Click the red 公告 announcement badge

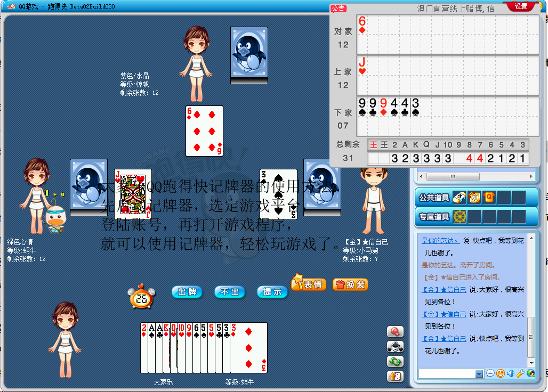(338, 9)
